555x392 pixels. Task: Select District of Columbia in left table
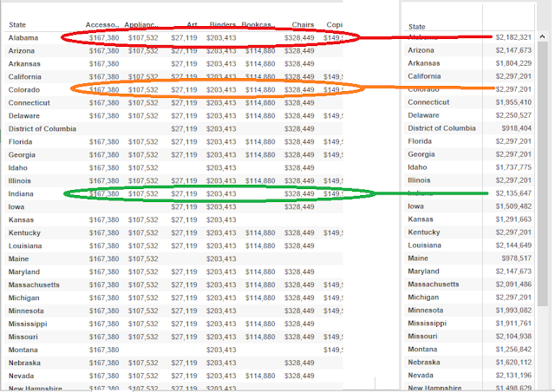[42, 129]
